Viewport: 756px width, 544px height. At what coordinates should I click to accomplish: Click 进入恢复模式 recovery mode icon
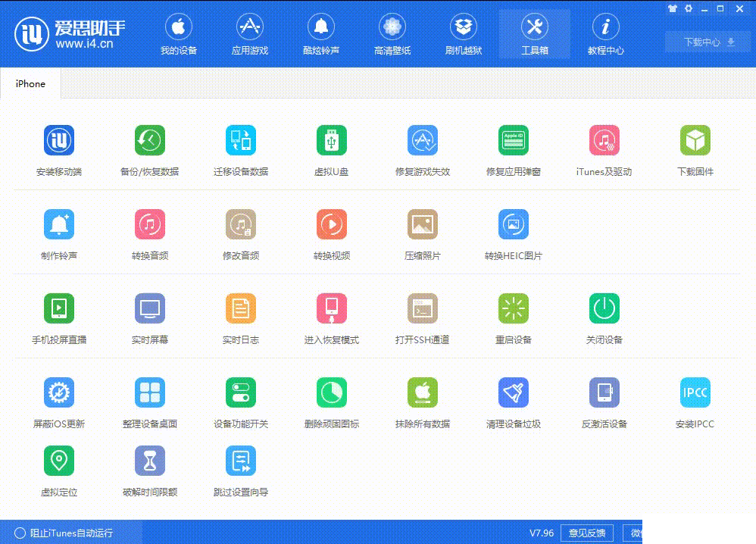[332, 308]
